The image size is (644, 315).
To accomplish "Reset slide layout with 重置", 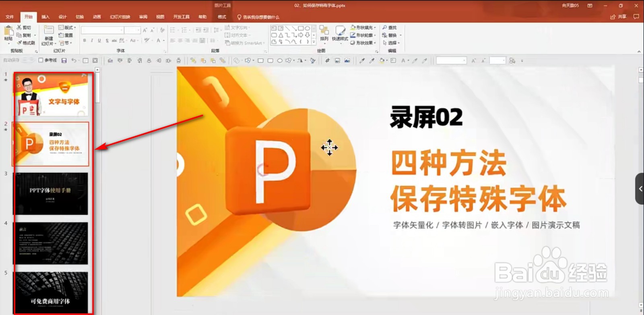I will pos(66,35).
